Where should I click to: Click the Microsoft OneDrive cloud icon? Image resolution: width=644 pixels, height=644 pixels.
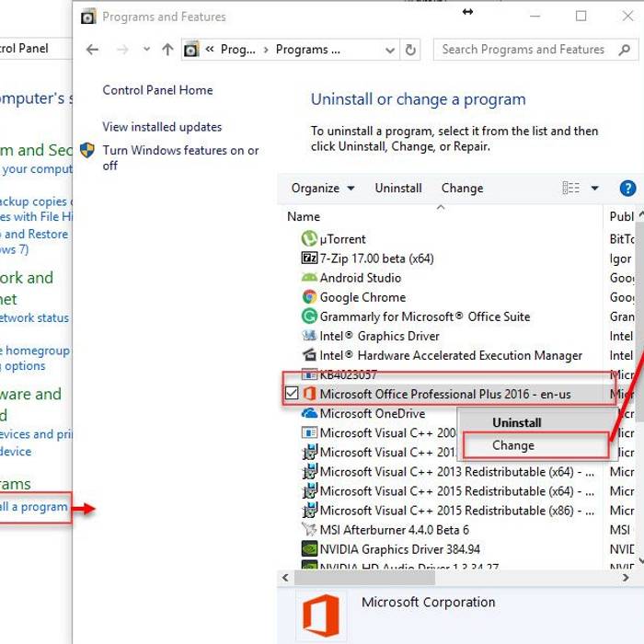point(309,414)
